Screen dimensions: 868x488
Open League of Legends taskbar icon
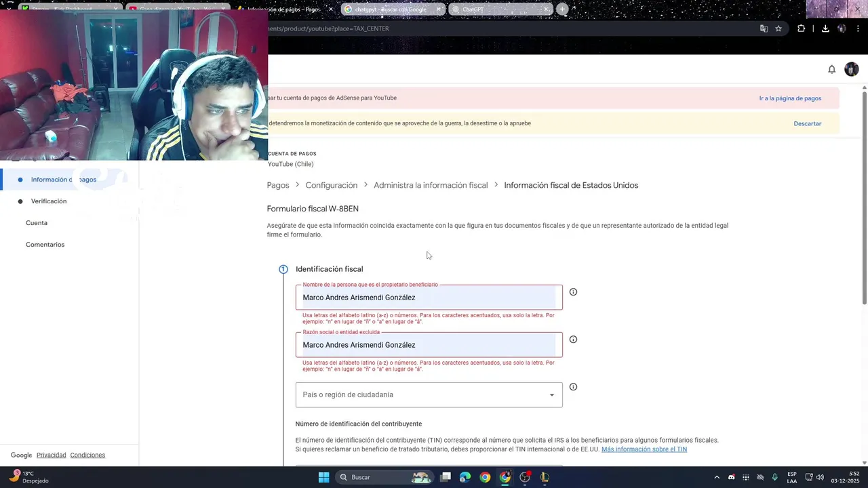click(545, 477)
